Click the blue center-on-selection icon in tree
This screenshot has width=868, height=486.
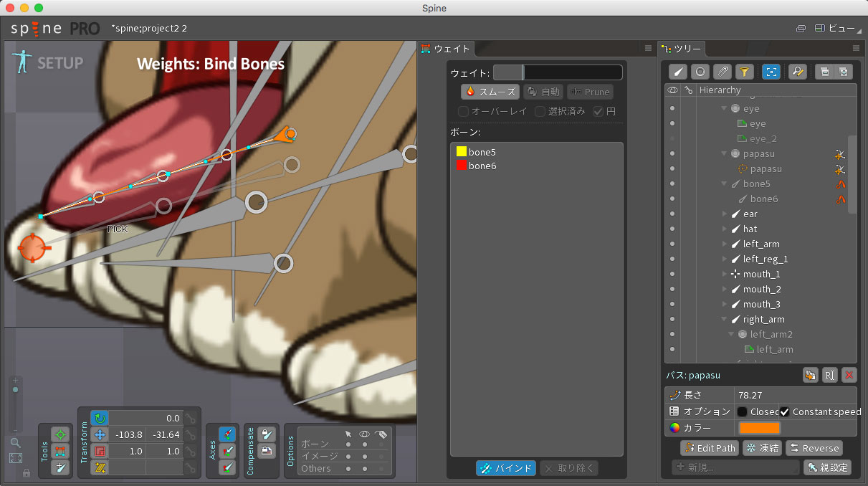(x=771, y=72)
